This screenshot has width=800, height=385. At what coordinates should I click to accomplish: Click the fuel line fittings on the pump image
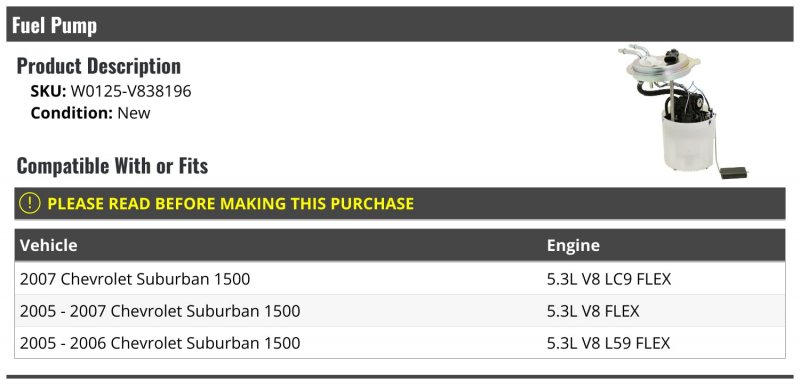(634, 52)
